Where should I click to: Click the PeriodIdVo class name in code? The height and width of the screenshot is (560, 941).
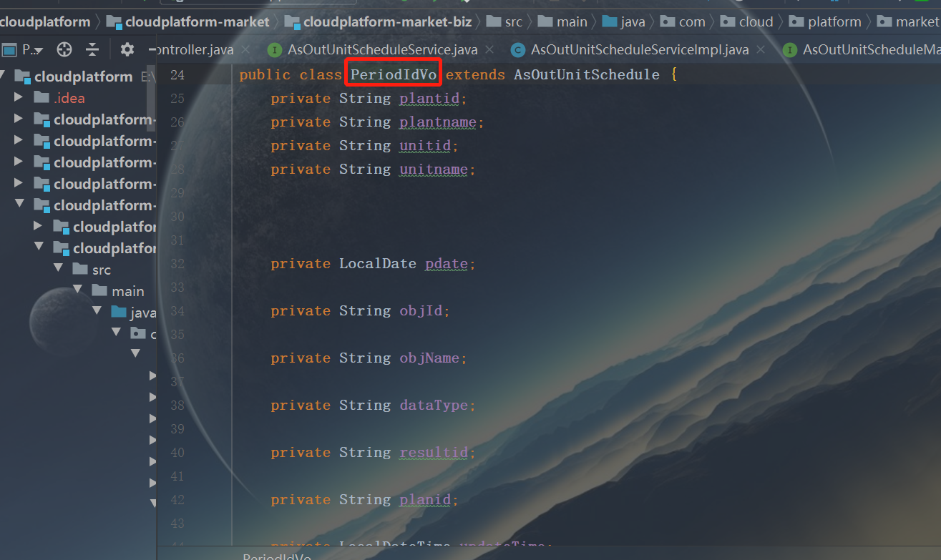point(394,74)
